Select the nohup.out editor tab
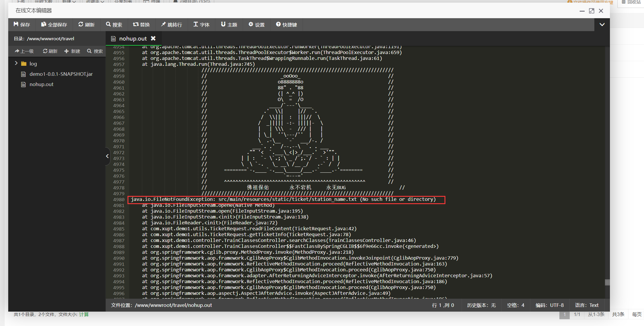The image size is (644, 326). pos(133,38)
